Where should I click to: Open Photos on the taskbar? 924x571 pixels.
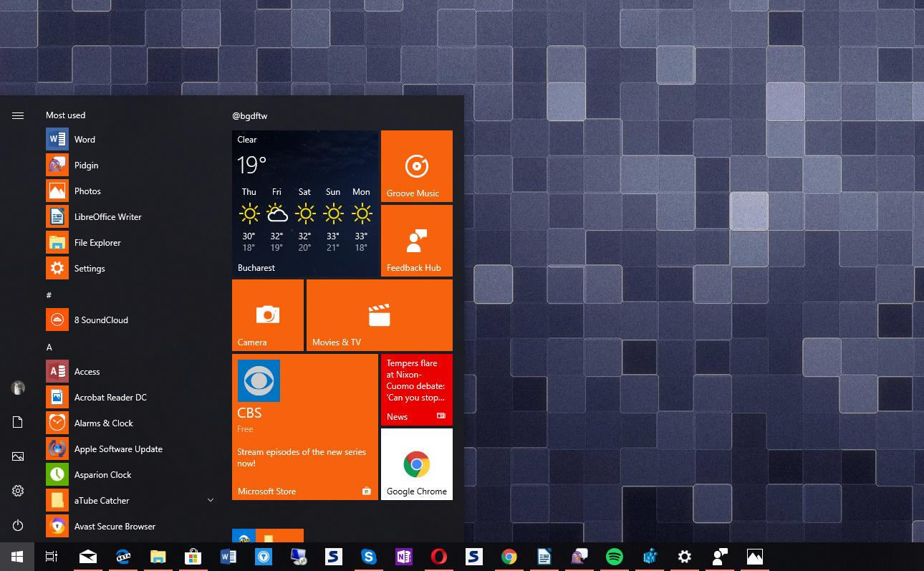755,557
